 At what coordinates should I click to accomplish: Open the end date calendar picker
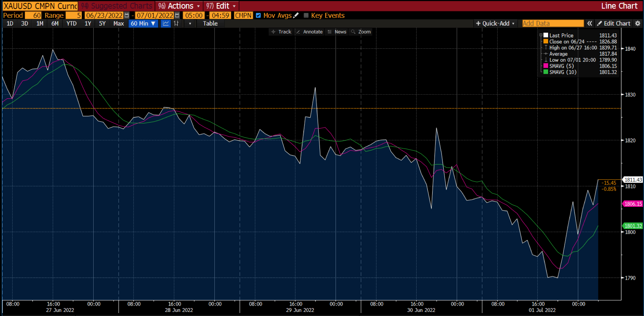point(177,15)
